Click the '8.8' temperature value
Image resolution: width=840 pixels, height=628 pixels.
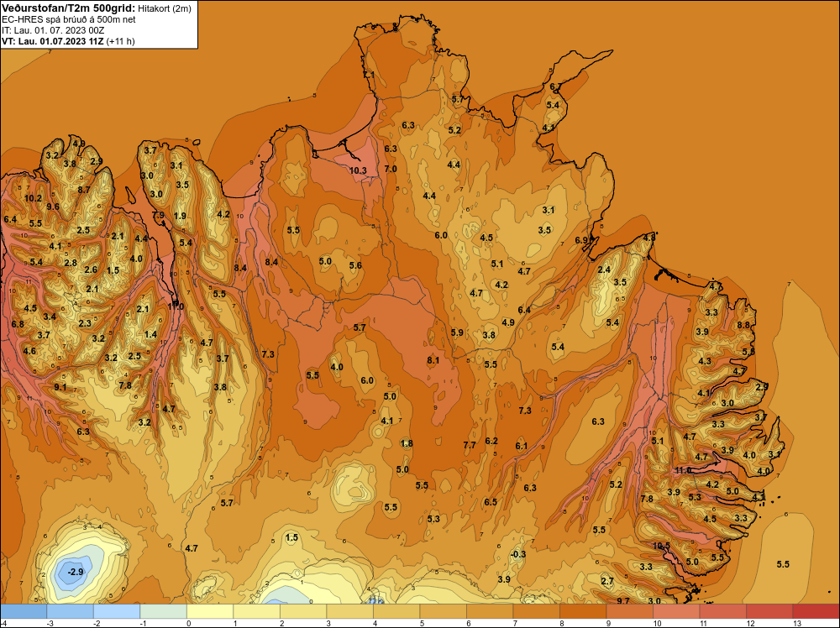point(743,325)
